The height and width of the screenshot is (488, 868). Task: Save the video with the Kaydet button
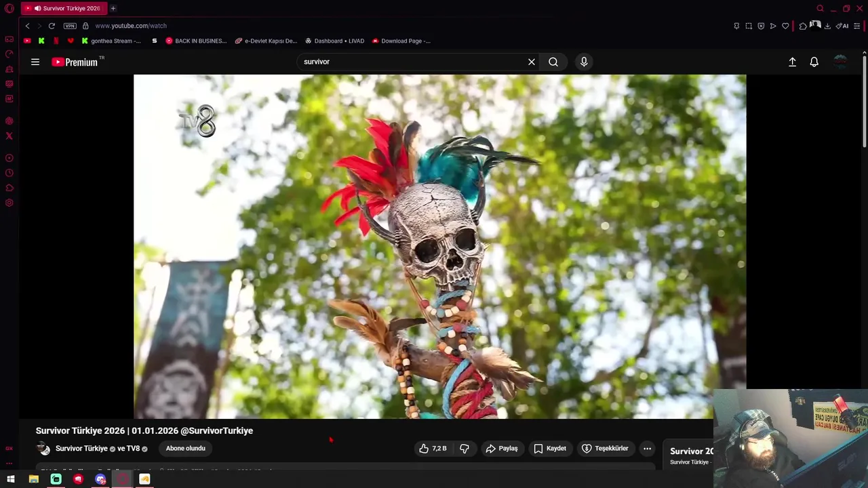click(550, 449)
